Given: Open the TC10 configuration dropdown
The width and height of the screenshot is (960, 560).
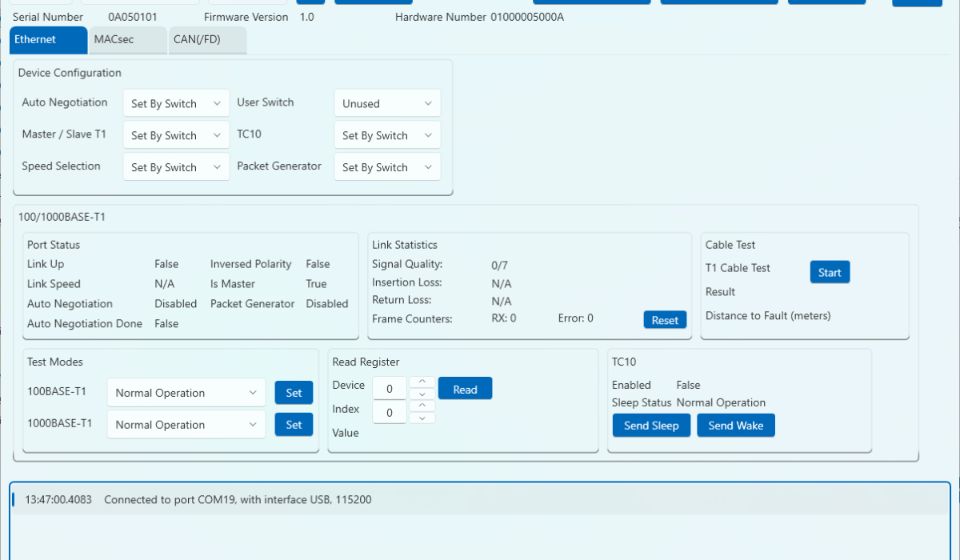Looking at the screenshot, I should coord(386,136).
